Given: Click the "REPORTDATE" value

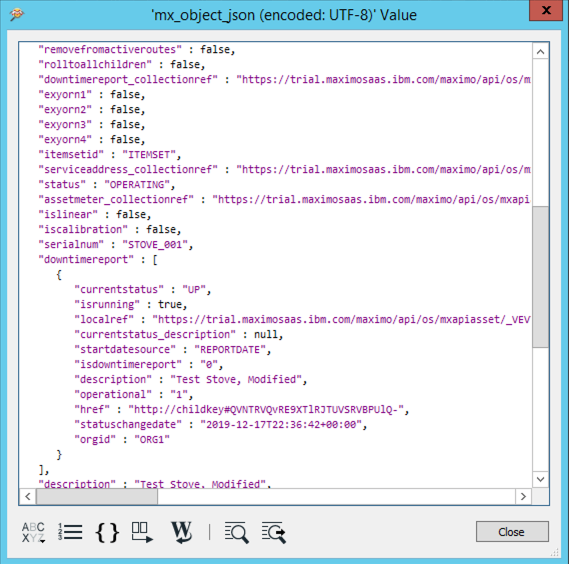Looking at the screenshot, I should (x=230, y=350).
